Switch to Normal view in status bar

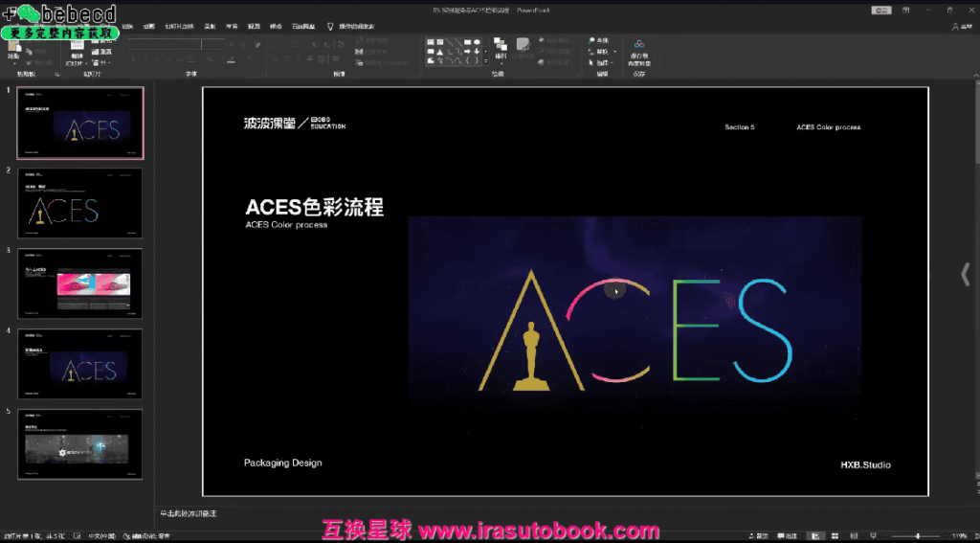815,536
